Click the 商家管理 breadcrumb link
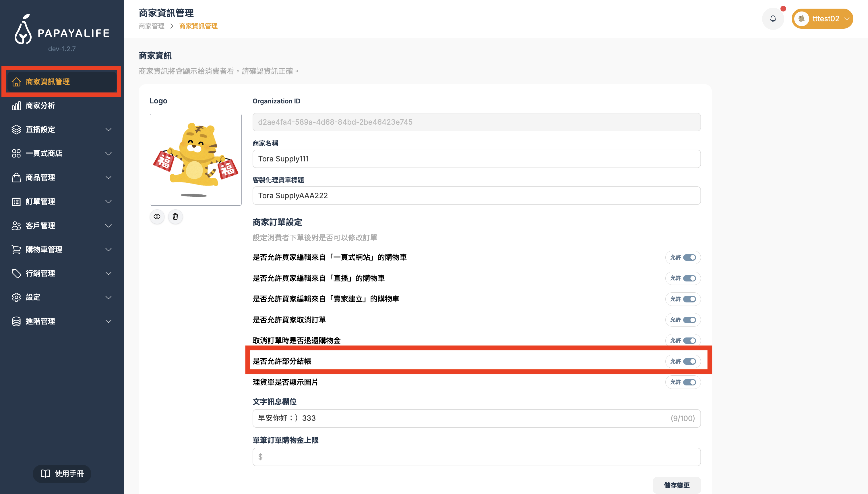 152,26
